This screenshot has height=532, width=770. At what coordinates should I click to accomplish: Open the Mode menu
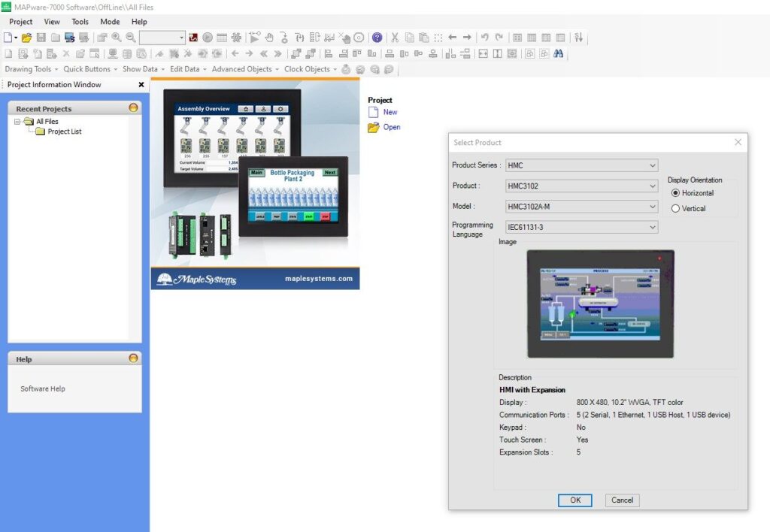click(x=110, y=22)
